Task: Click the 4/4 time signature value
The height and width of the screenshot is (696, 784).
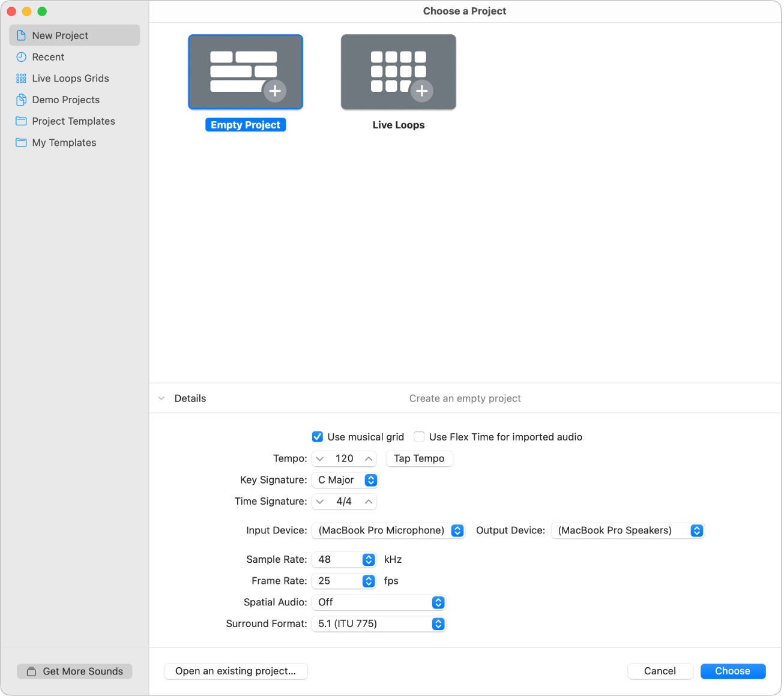Action: pyautogui.click(x=344, y=502)
